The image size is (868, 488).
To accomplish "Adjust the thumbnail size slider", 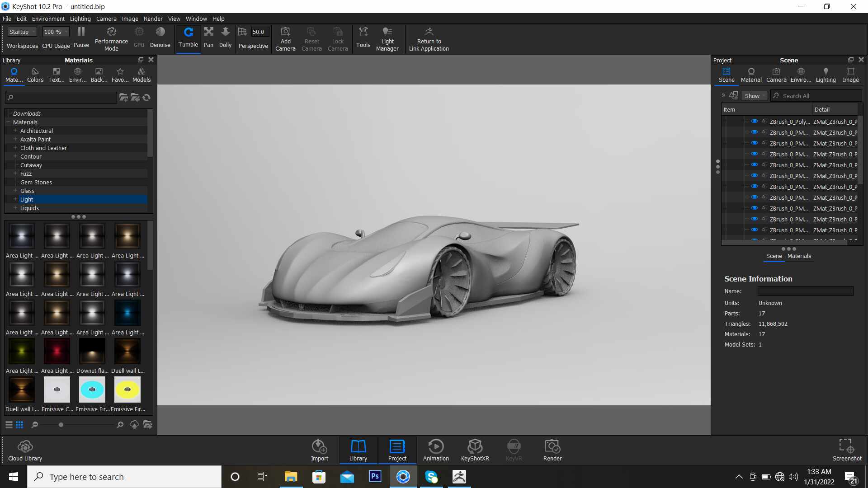I will [61, 425].
